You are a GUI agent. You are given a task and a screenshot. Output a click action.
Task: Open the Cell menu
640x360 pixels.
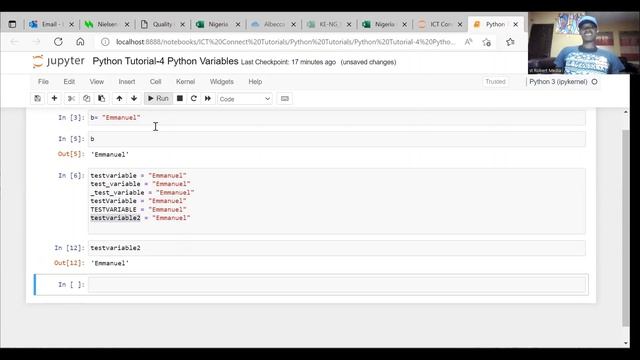click(156, 82)
